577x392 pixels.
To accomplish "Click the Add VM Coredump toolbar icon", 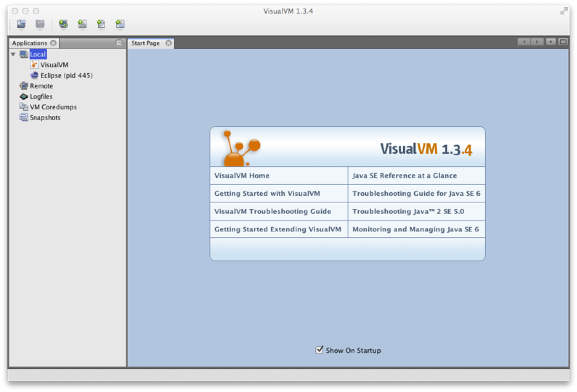I will [101, 24].
